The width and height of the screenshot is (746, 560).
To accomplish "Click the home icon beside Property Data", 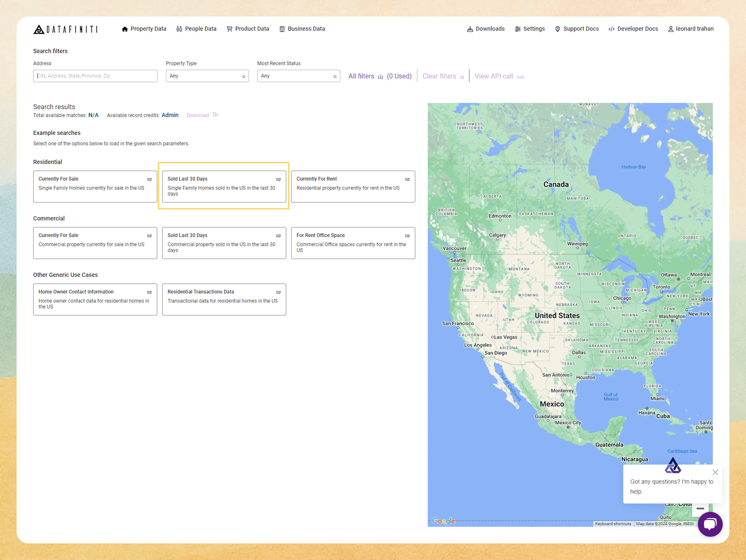I will pyautogui.click(x=125, y=29).
